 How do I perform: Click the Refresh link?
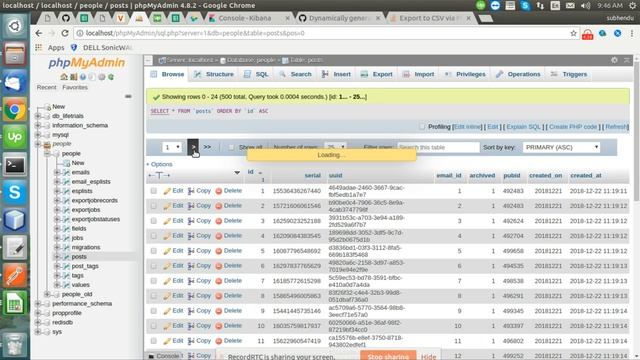tap(616, 127)
